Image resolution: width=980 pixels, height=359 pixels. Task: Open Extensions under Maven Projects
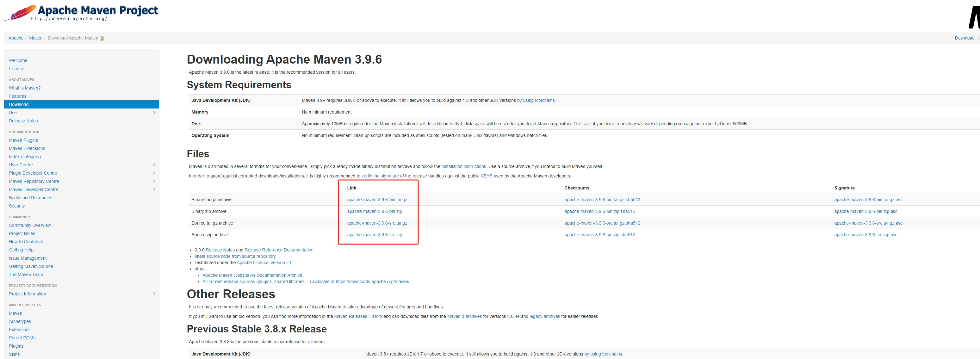[x=20, y=330]
